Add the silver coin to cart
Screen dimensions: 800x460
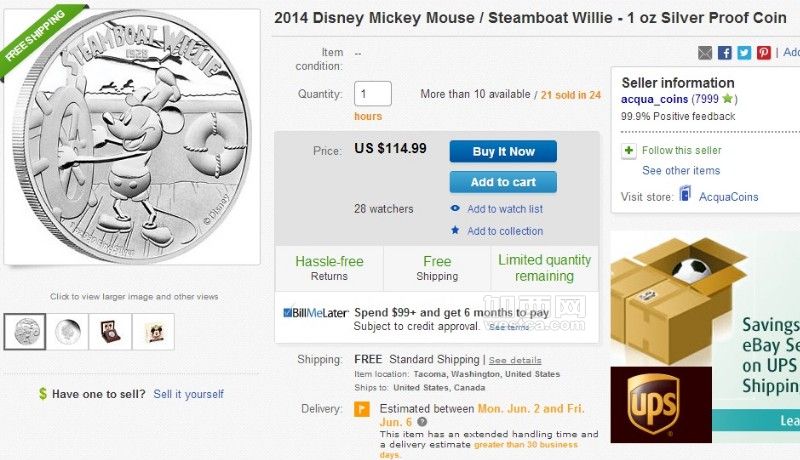click(x=503, y=182)
